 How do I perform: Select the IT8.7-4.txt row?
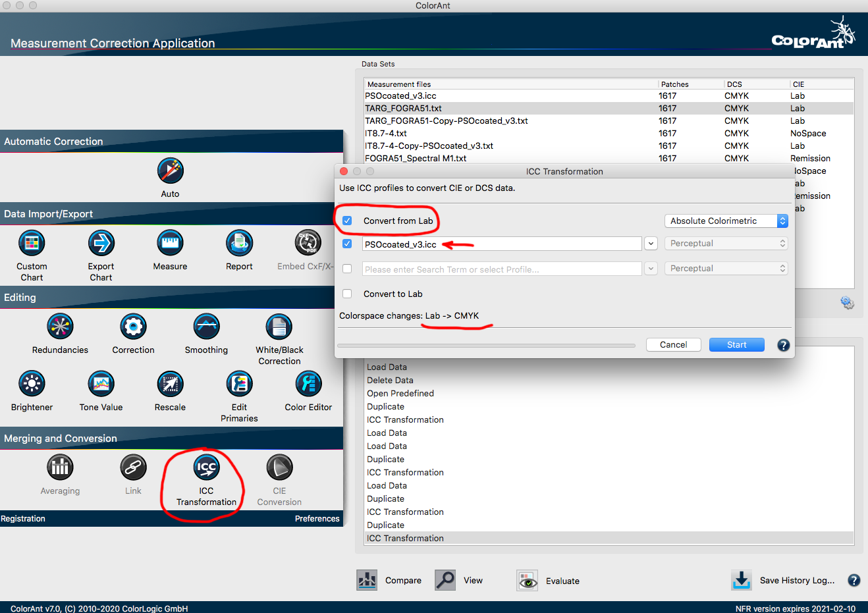pyautogui.click(x=609, y=134)
